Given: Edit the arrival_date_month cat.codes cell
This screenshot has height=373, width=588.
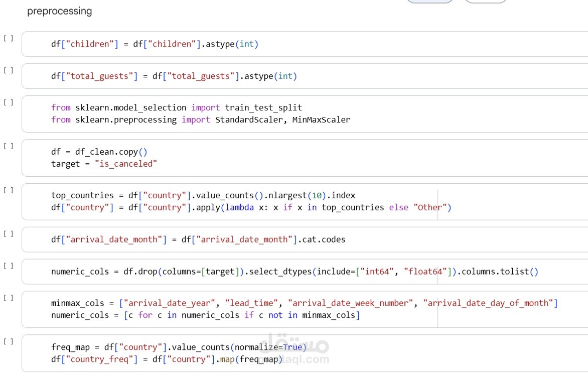Looking at the screenshot, I should [x=305, y=239].
